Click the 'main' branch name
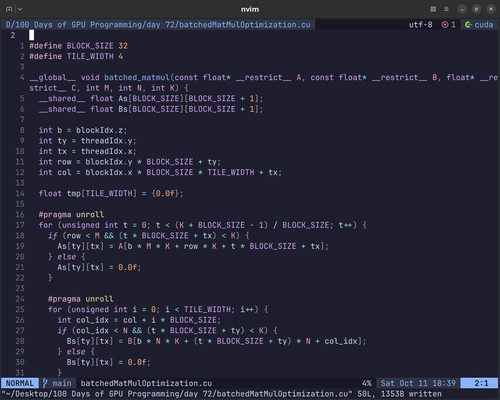This screenshot has width=500, height=400. pos(62,383)
